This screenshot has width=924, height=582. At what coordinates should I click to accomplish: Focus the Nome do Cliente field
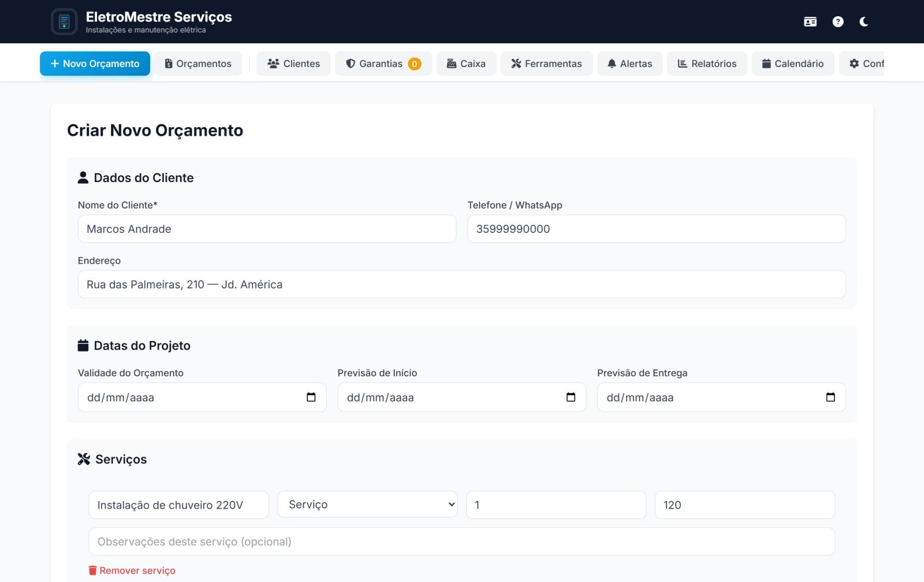point(267,229)
